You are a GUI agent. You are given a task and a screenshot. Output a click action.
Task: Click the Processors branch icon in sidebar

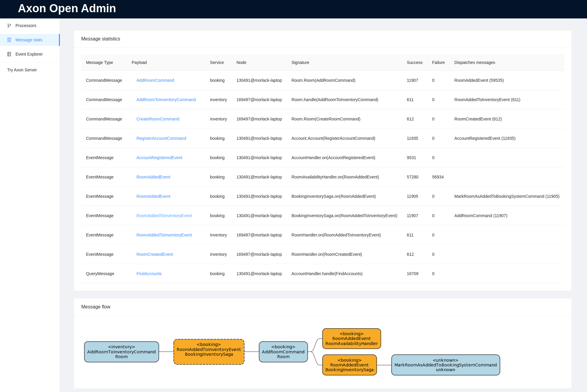[9, 26]
